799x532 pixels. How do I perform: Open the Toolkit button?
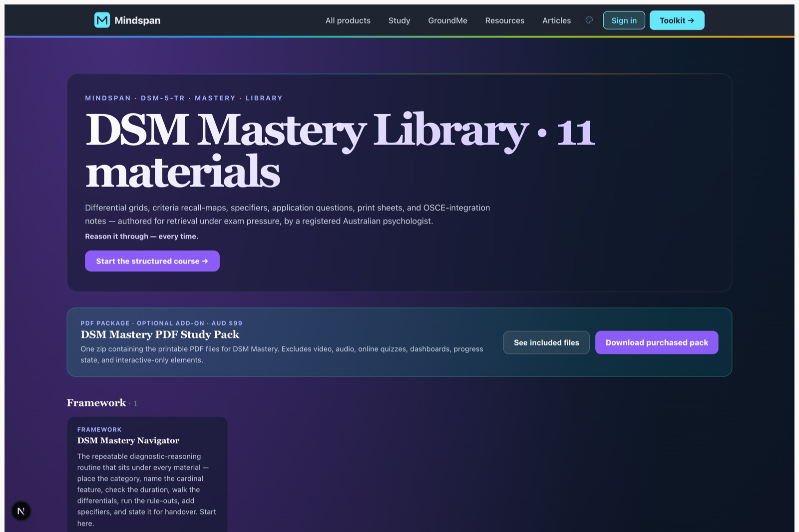pos(677,20)
